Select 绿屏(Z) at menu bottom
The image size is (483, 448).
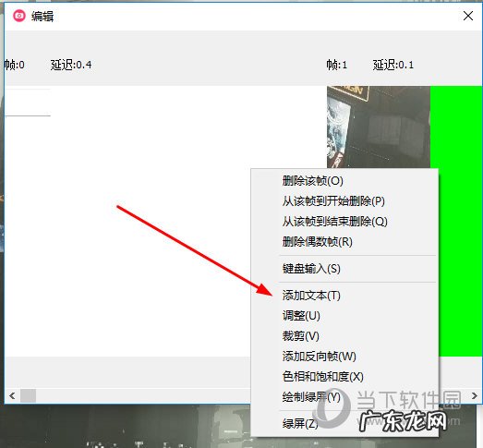coord(344,424)
